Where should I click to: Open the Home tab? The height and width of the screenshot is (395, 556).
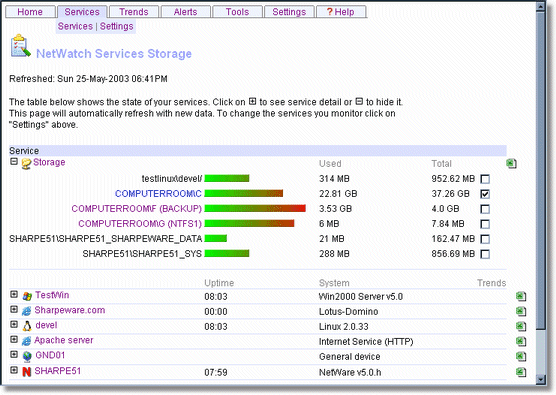(30, 12)
